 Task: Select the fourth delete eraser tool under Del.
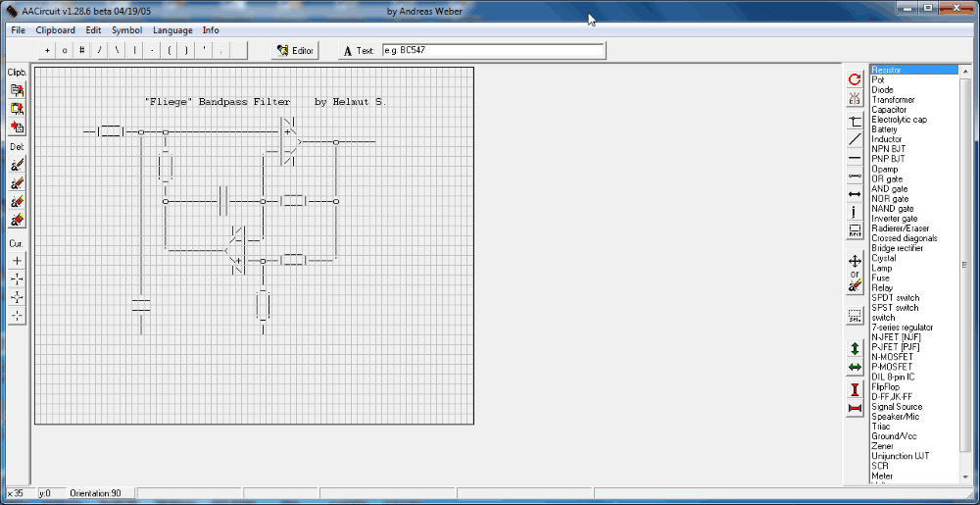pyautogui.click(x=18, y=220)
